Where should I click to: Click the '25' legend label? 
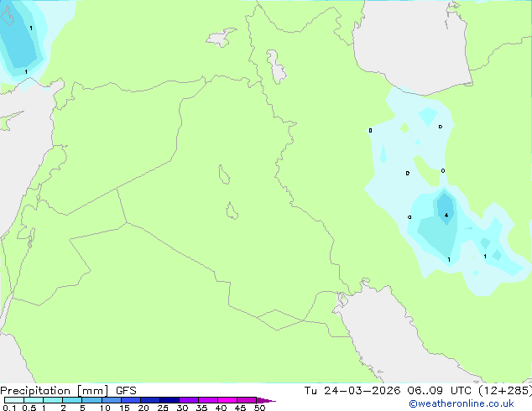(x=163, y=408)
